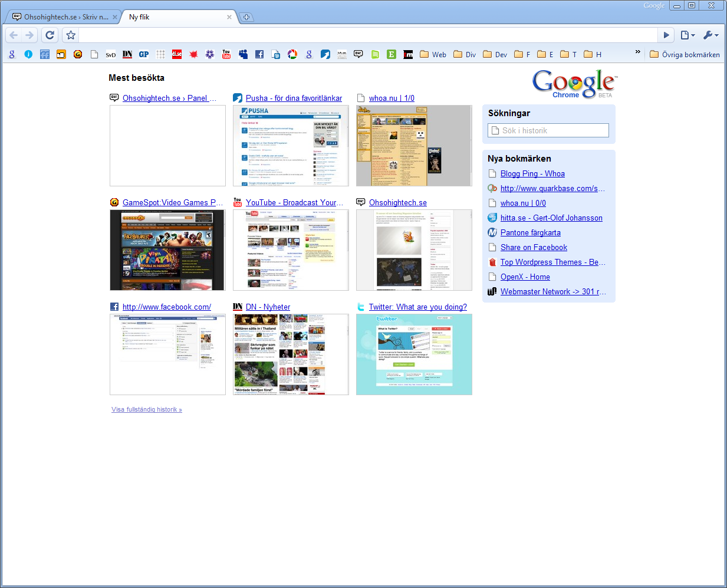Open the GP bookmark icon

pyautogui.click(x=144, y=54)
